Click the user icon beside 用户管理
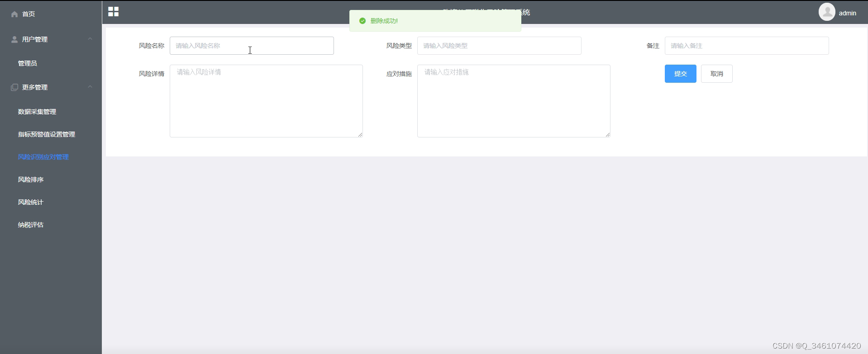 coord(14,39)
